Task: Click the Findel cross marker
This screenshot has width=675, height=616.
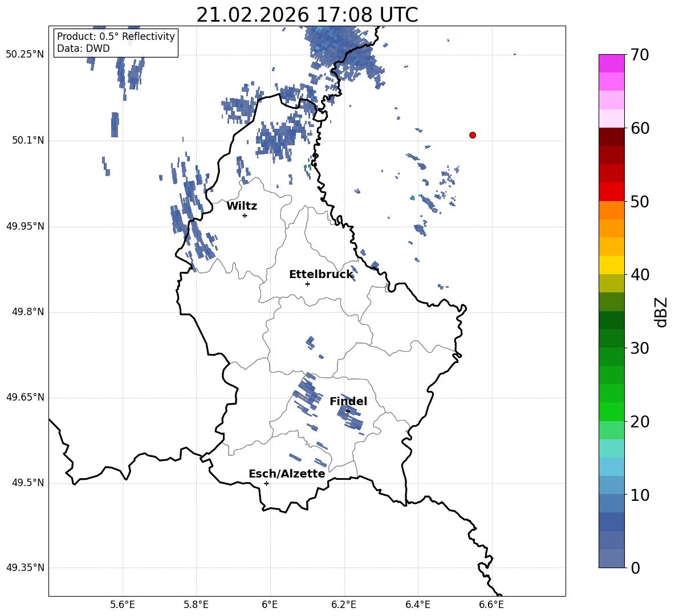Action: click(x=348, y=411)
